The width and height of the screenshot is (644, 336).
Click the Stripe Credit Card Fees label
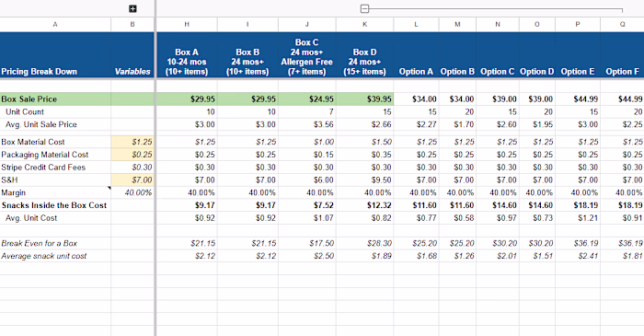pyautogui.click(x=43, y=168)
